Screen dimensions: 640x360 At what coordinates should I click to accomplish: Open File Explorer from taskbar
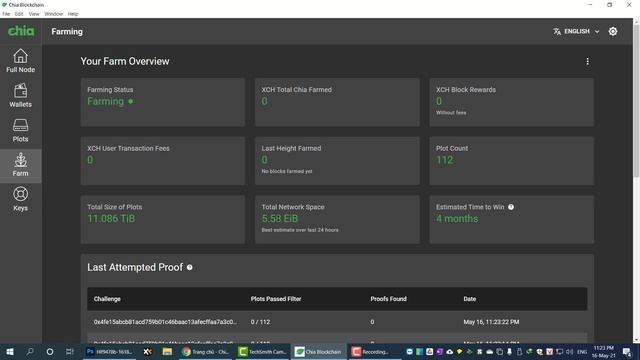pyautogui.click(x=167, y=351)
